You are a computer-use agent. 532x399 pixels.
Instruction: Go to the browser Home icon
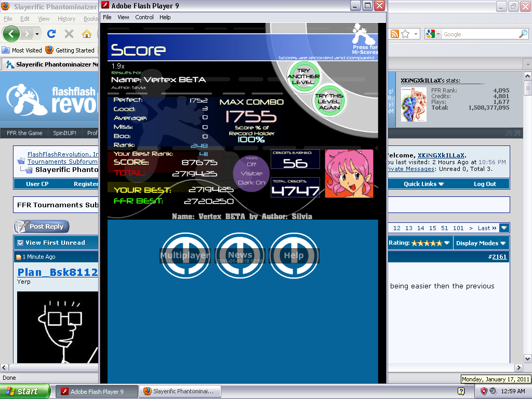87,34
